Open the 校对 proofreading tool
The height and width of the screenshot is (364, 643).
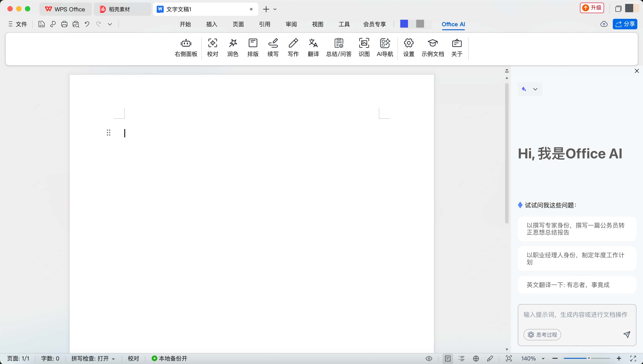212,47
